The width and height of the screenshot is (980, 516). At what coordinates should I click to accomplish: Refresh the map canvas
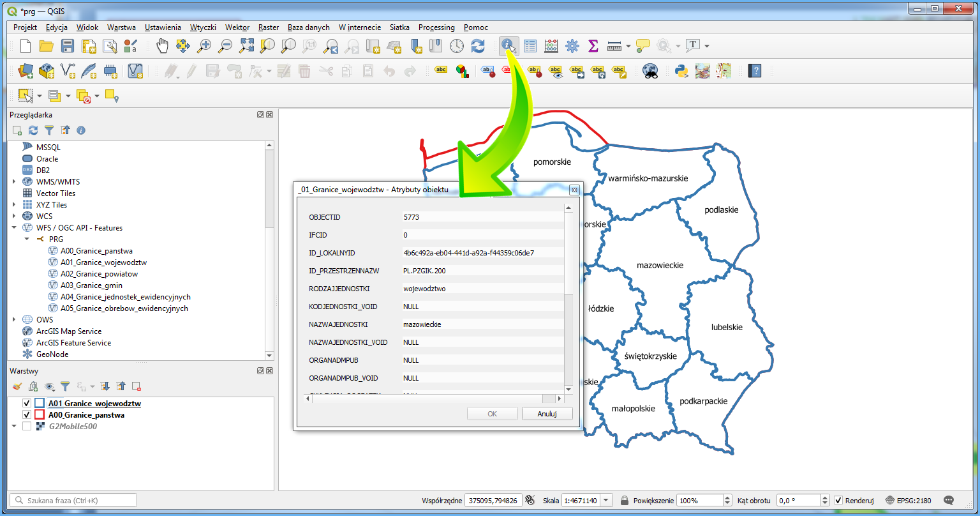tap(478, 46)
